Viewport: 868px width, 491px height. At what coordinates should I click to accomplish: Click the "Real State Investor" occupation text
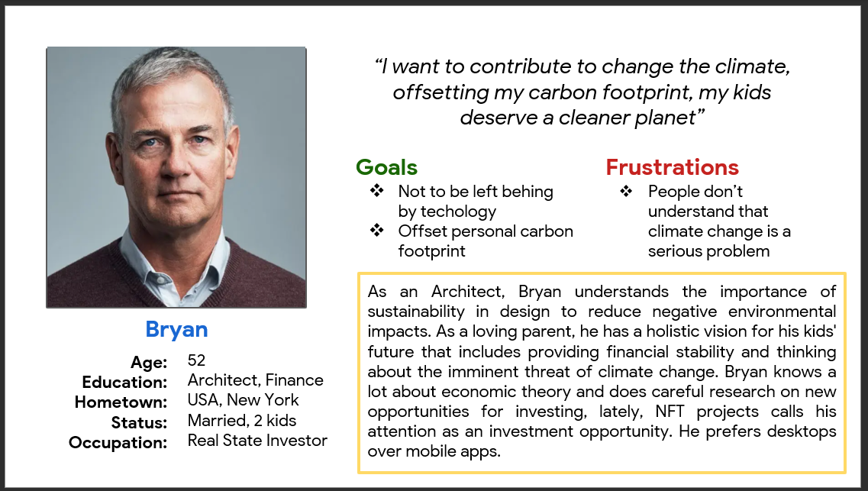(257, 441)
